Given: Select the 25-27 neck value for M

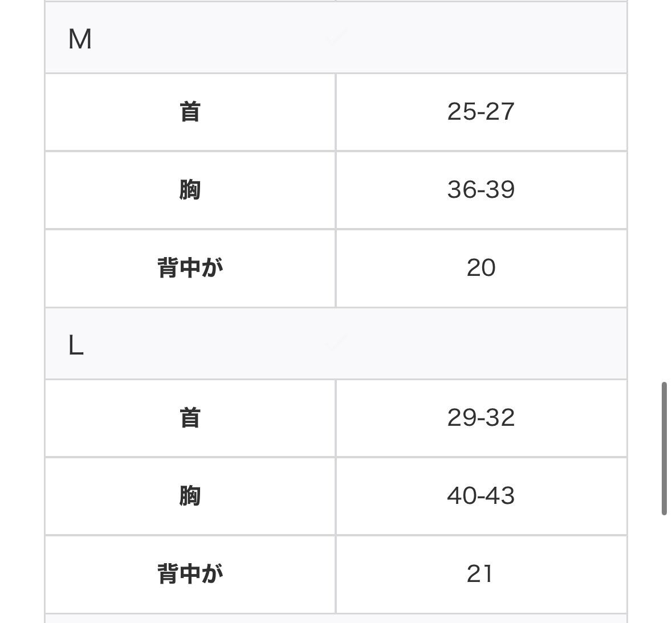Looking at the screenshot, I should (480, 112).
